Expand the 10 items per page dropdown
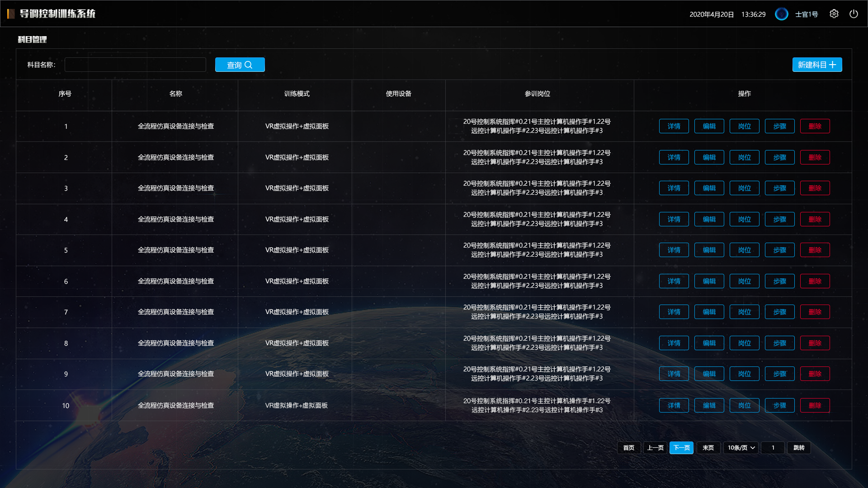The image size is (868, 488). coord(741,448)
